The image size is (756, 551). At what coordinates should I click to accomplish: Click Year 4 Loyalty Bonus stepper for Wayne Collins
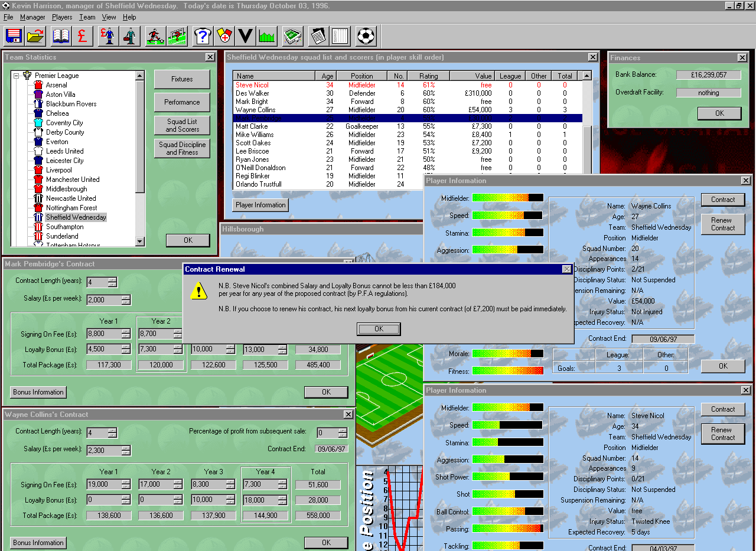tap(282, 500)
